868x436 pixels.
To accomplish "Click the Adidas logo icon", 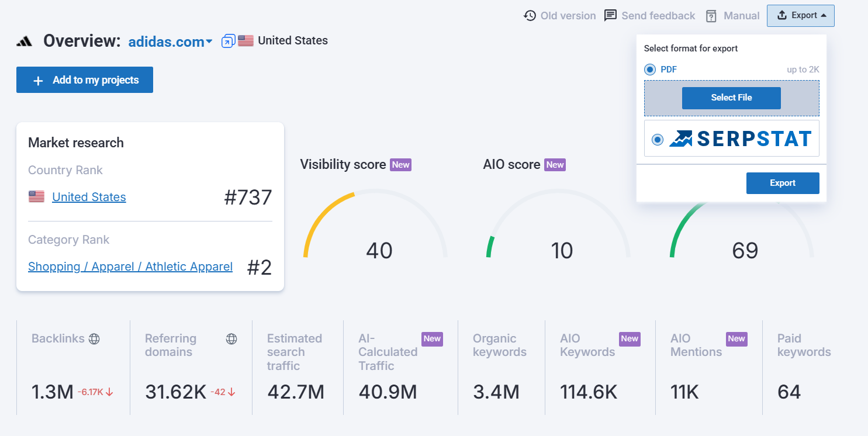I will (25, 41).
